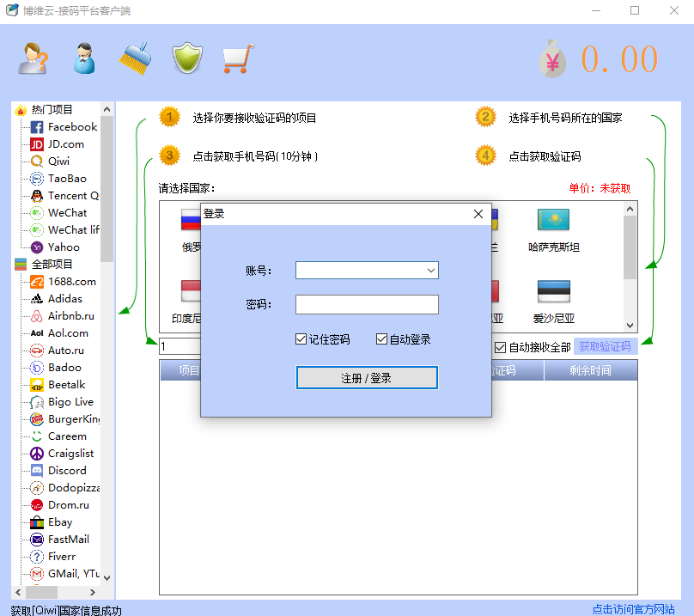Select Discord in the project list
This screenshot has height=616, width=694.
coord(67,470)
